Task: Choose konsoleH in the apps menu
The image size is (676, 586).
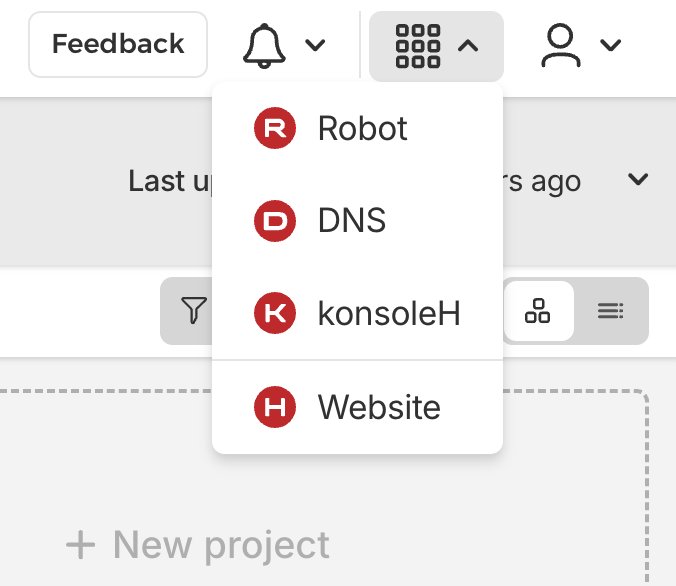Action: [389, 314]
